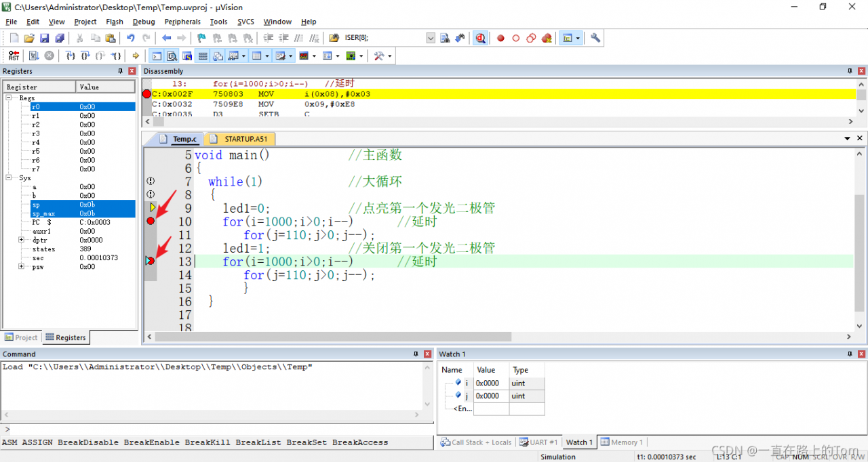Click the editor horizontal scrollbar thumb
The width and height of the screenshot is (868, 462).
tap(332, 337)
